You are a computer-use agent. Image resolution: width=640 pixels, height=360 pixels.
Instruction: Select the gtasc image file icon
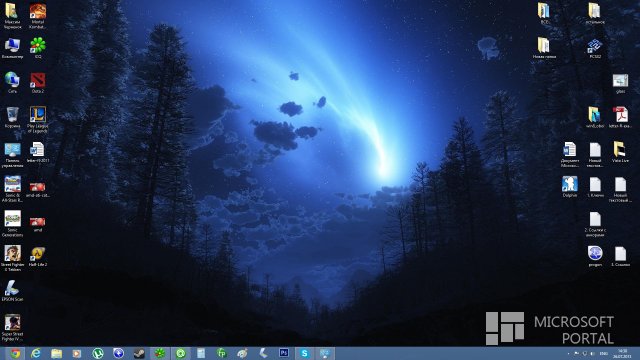(620, 83)
